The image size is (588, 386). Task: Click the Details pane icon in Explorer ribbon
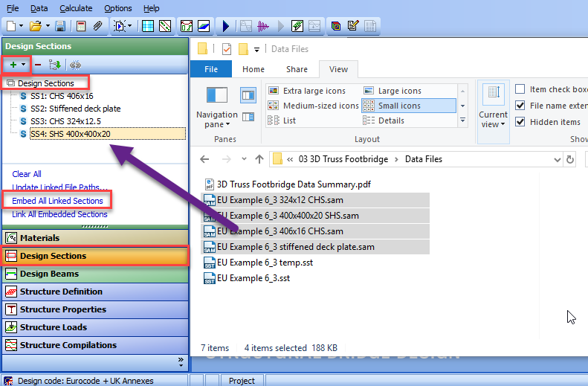[248, 117]
